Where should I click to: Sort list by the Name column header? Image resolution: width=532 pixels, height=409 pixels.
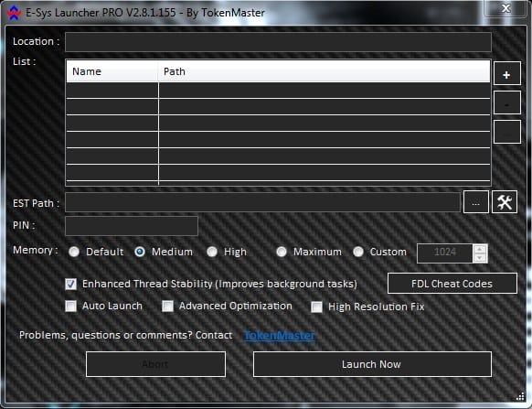pos(112,71)
